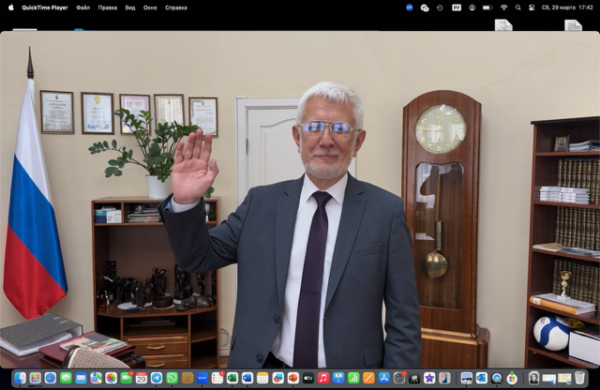The height and width of the screenshot is (390, 600).
Task: Launch Microsoft Excel from the Dock
Action: pos(232,378)
